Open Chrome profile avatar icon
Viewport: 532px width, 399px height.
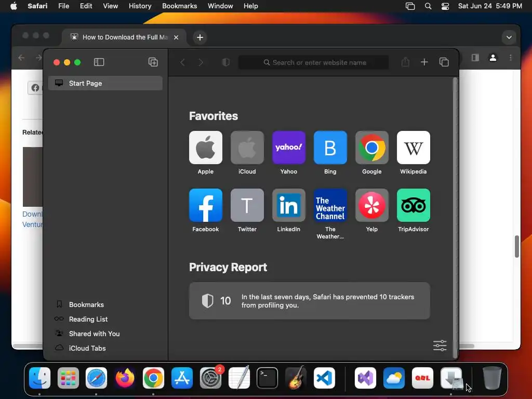(493, 58)
